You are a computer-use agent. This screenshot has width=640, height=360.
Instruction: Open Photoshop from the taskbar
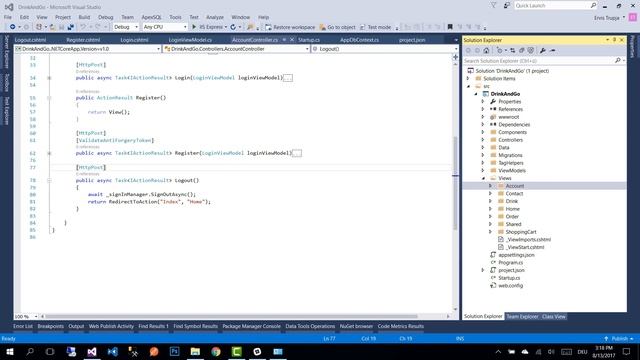(175, 351)
